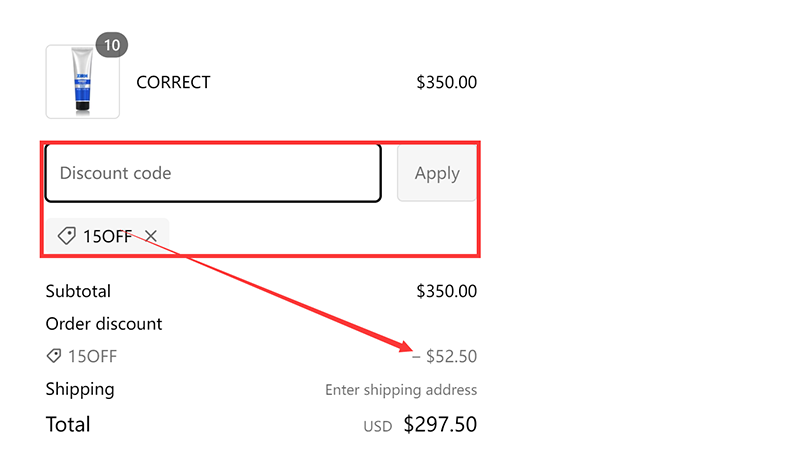The width and height of the screenshot is (800, 460).
Task: Click the 15OFF applied code chip label
Action: [107, 236]
